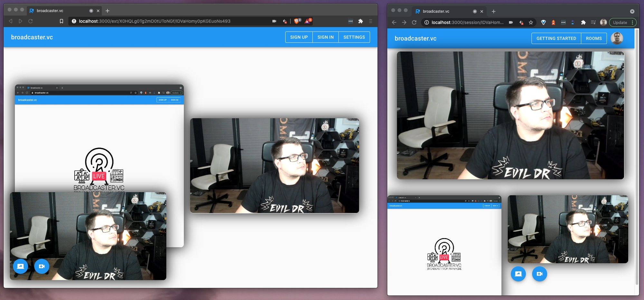Click the small webcam video in right window
The width and height of the screenshot is (644, 300).
[x=568, y=229]
